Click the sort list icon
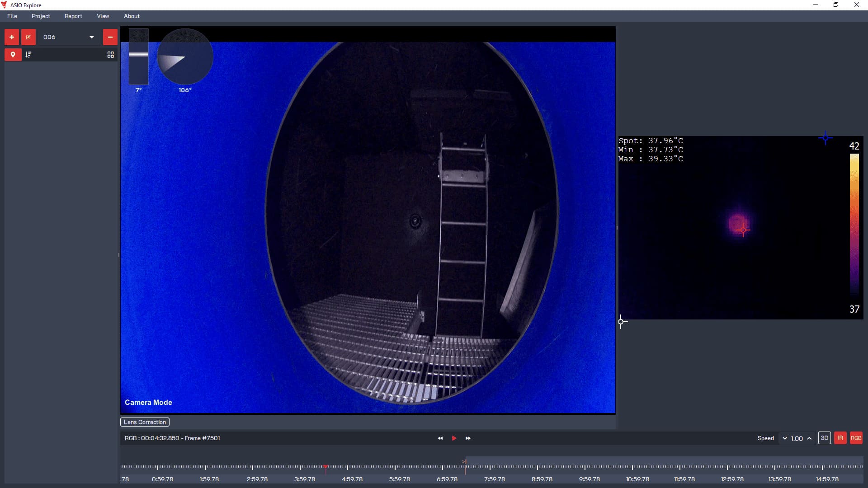The image size is (868, 488). click(x=28, y=55)
